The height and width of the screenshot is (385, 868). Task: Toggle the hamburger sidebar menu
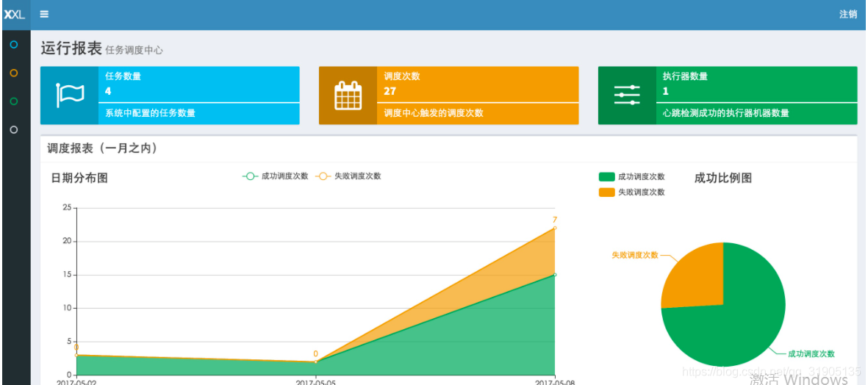pos(44,15)
